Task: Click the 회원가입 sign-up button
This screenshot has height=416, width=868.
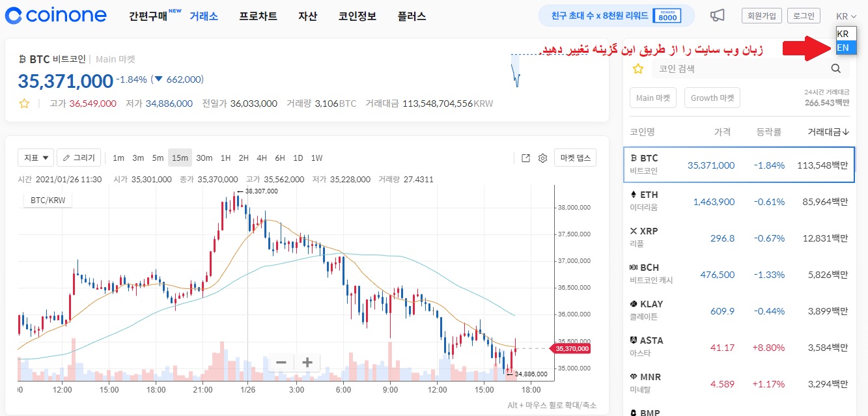Action: coord(761,16)
